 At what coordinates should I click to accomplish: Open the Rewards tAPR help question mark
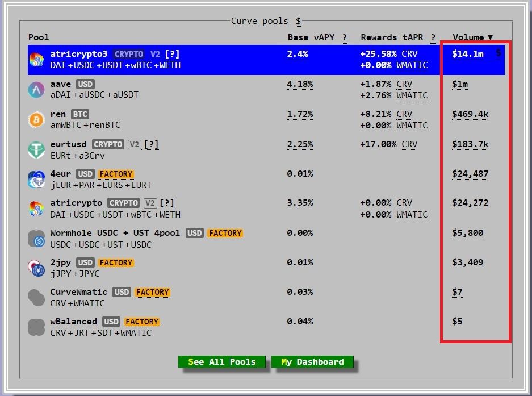tap(433, 37)
